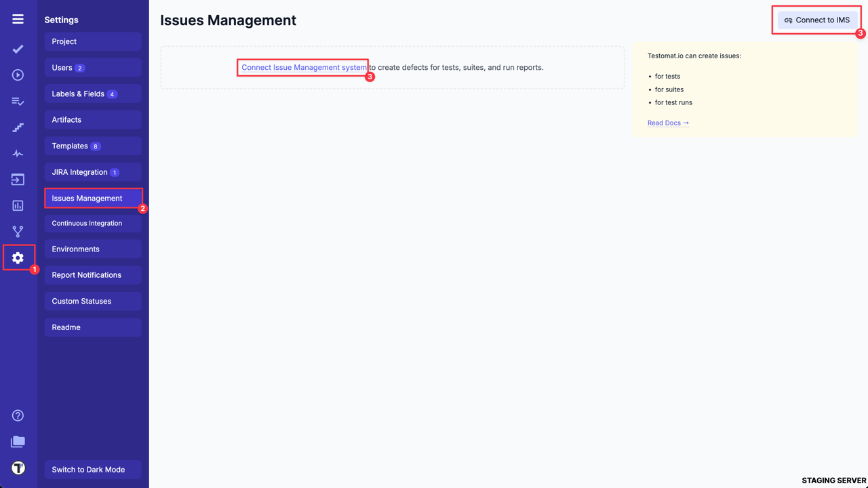This screenshot has height=488, width=868.
Task: Open the user profile avatar
Action: (18, 468)
